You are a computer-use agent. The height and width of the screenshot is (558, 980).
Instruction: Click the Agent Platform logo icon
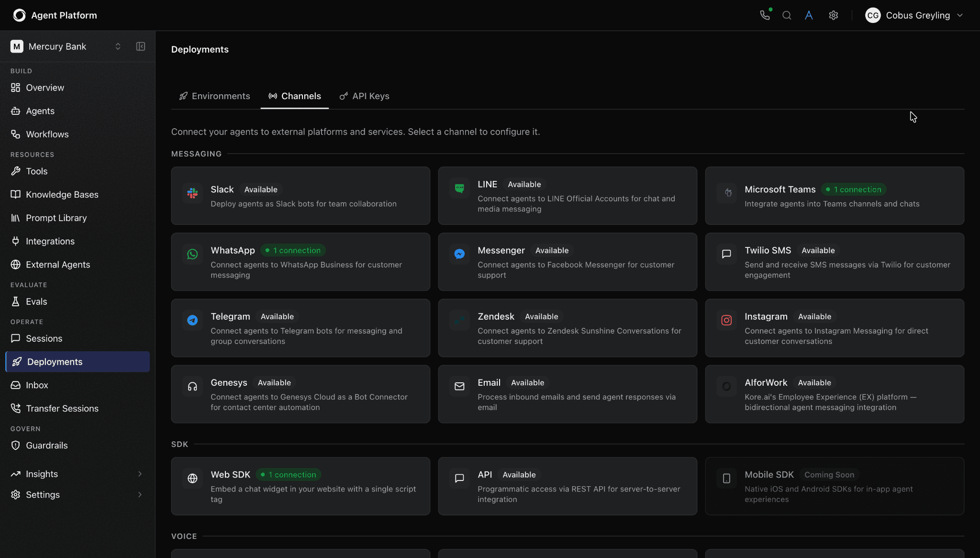click(19, 15)
